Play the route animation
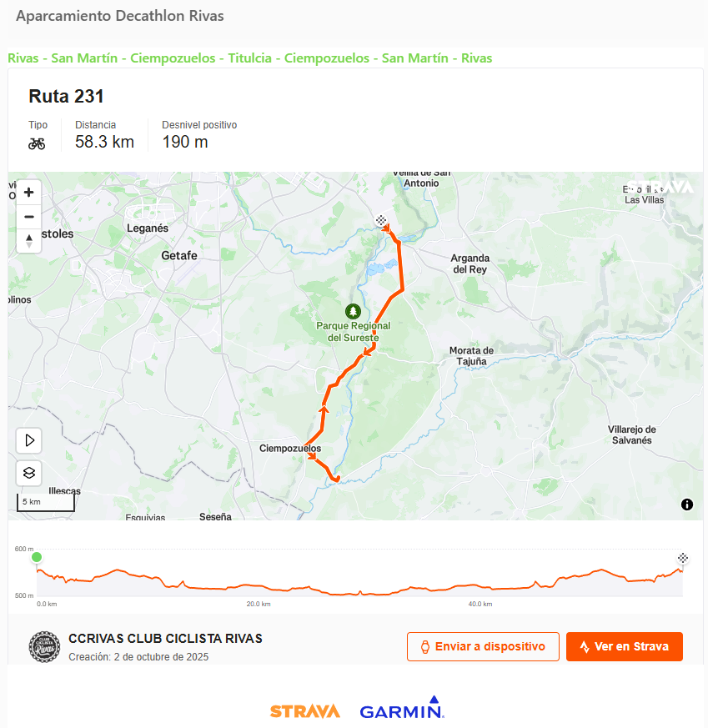This screenshot has width=708, height=728. tap(29, 440)
